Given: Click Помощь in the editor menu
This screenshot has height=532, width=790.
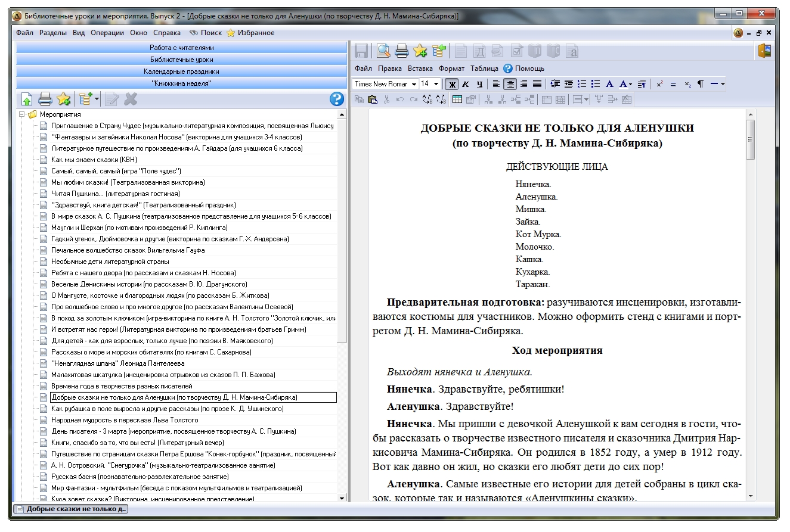Looking at the screenshot, I should [x=524, y=69].
